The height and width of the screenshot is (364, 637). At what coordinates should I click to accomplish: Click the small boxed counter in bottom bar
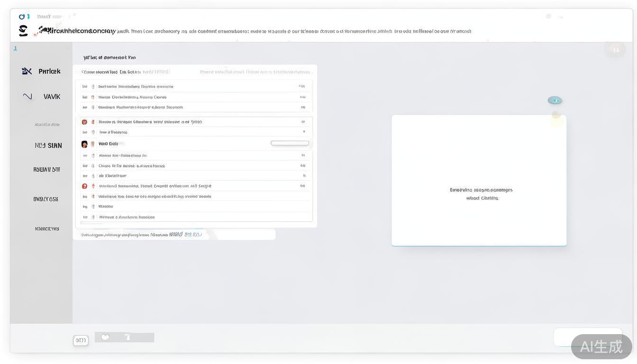coord(81,340)
